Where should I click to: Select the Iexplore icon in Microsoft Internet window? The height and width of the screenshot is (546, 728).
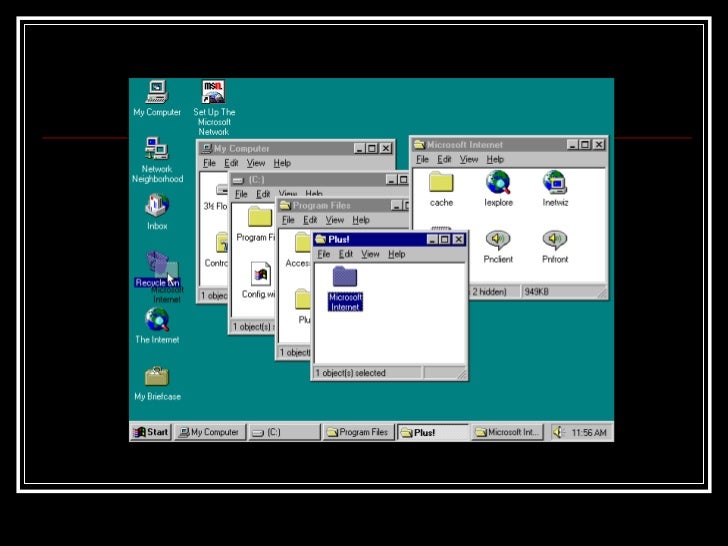pos(498,189)
